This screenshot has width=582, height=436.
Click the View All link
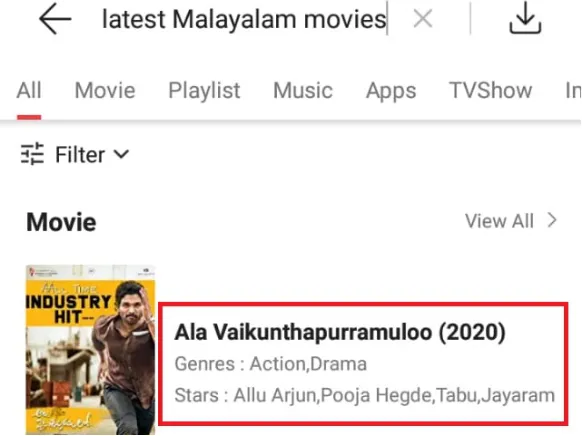click(499, 221)
